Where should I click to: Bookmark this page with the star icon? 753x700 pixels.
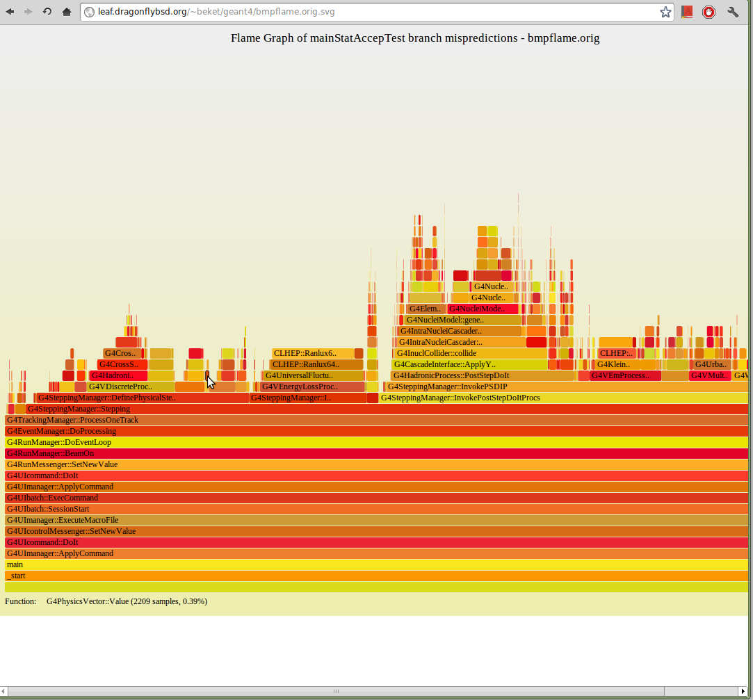tap(665, 12)
